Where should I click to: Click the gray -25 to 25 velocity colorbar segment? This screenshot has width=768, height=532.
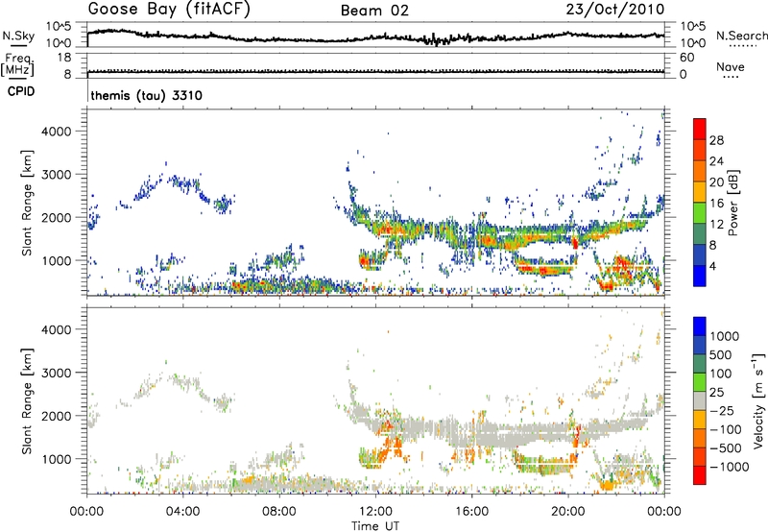pos(700,401)
